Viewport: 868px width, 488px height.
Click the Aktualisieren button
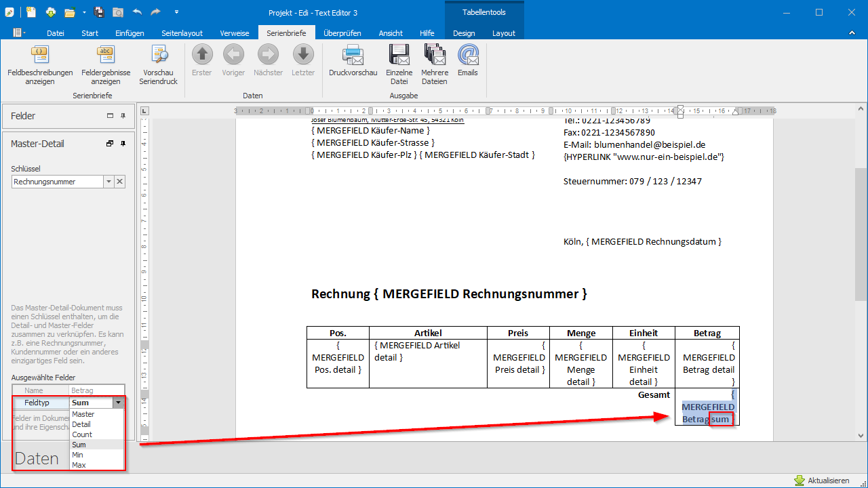pyautogui.click(x=821, y=481)
